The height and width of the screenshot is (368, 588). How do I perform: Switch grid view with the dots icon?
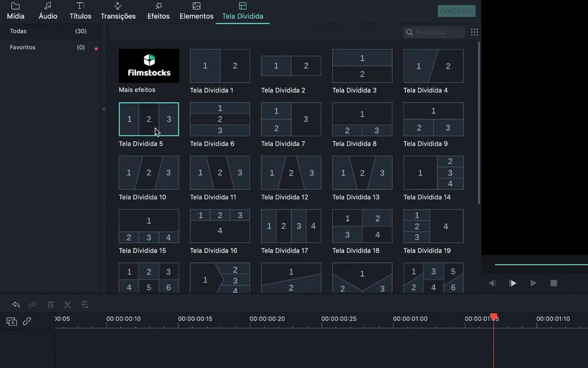click(475, 32)
